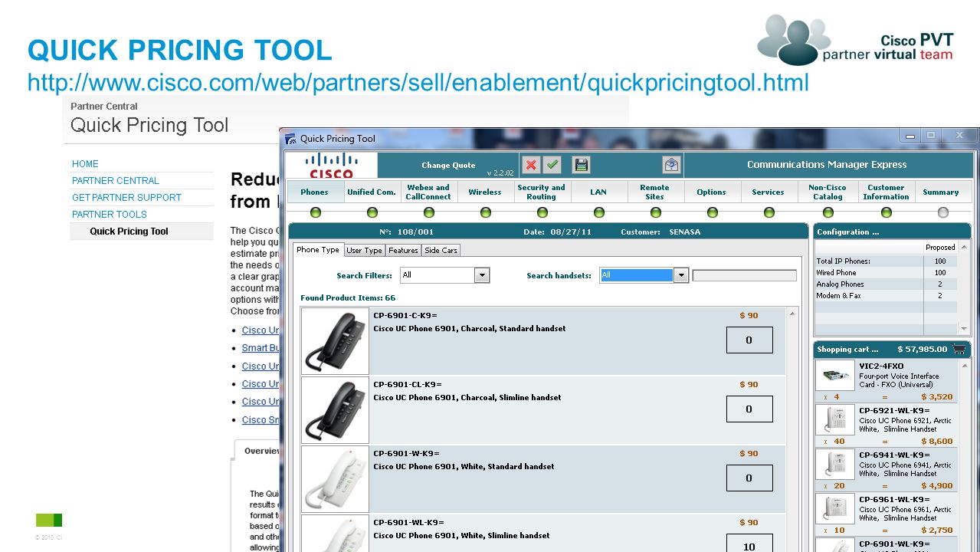Screen dimensions: 980x552
Task: Click the "$ 8,600" cart line amount
Action: tap(937, 442)
